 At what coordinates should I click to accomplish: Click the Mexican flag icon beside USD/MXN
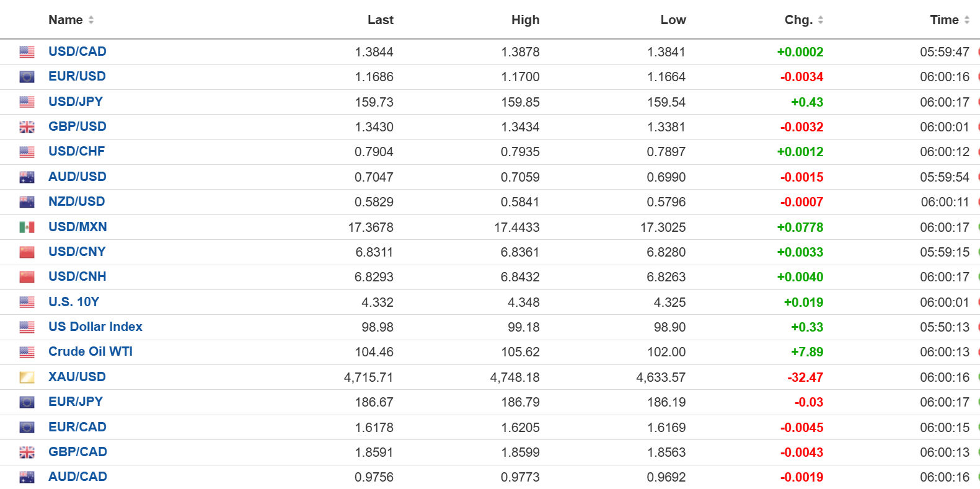click(x=27, y=227)
